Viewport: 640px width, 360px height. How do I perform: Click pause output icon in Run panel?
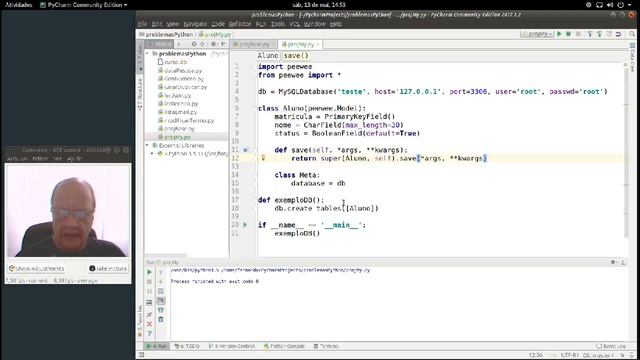pos(149,291)
